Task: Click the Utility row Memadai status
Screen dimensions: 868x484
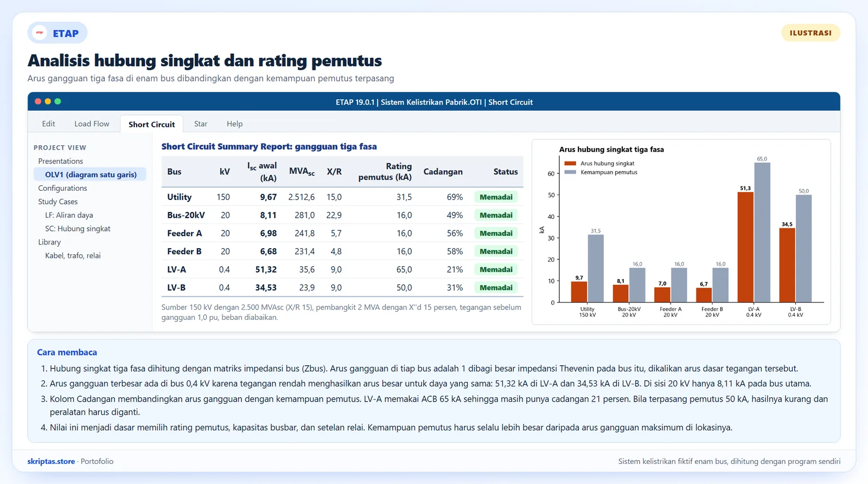Action: (x=496, y=197)
